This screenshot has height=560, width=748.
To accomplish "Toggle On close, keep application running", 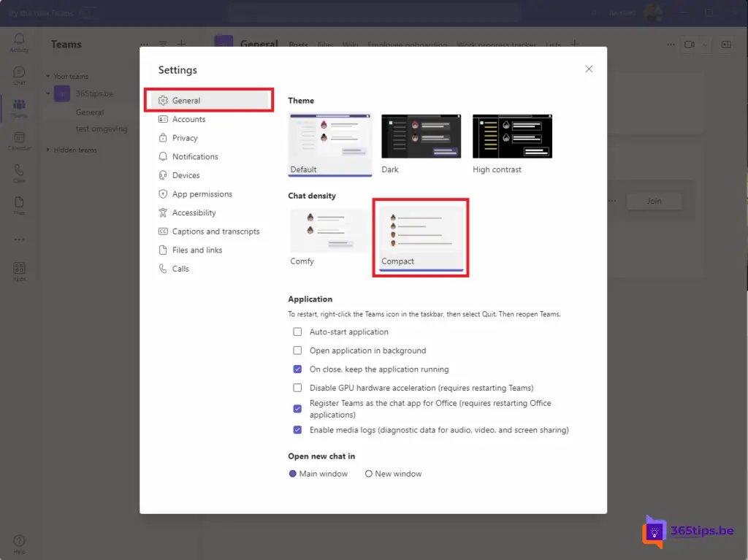I will (298, 369).
